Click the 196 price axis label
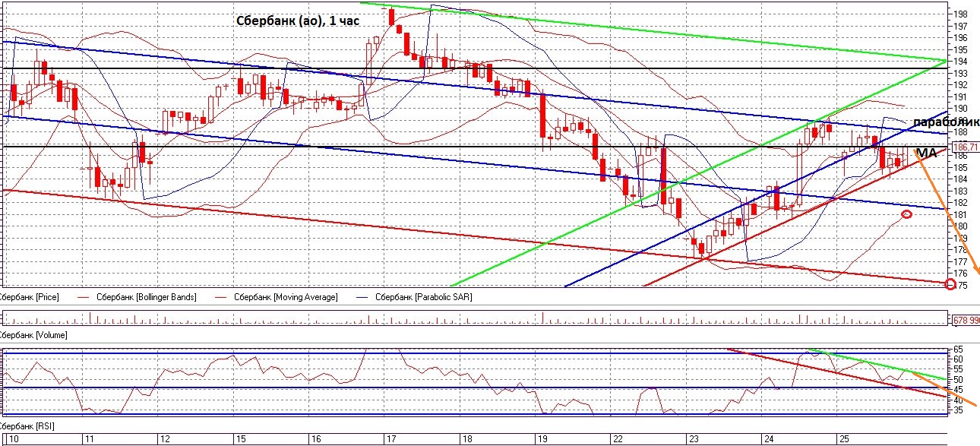The image size is (980, 446). (961, 37)
